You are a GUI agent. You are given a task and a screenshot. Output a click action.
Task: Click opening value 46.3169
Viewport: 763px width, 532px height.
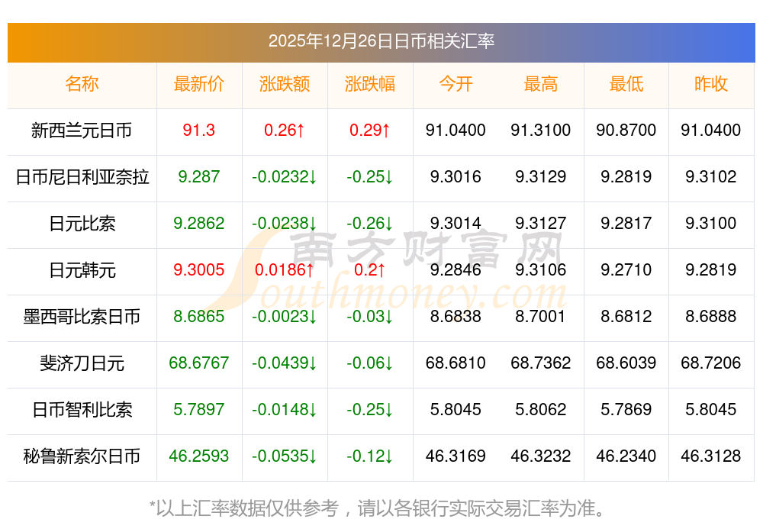[x=456, y=456]
